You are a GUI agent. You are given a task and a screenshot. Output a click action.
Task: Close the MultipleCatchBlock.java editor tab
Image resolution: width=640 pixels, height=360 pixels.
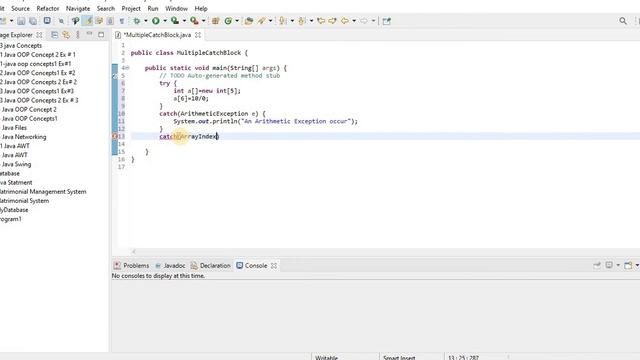click(x=198, y=35)
